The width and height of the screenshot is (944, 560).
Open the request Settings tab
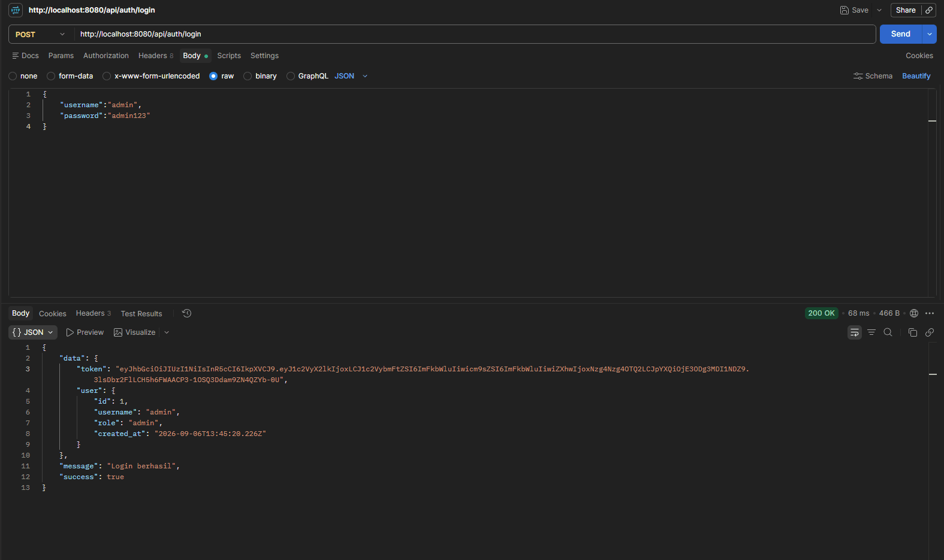[264, 56]
